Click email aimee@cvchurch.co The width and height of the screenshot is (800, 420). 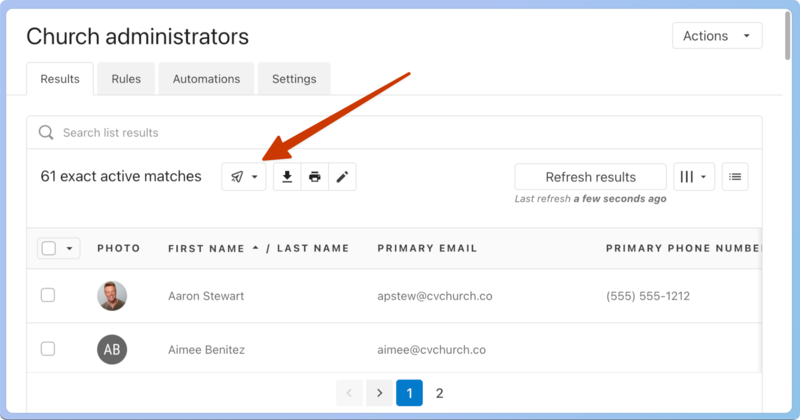tap(432, 350)
